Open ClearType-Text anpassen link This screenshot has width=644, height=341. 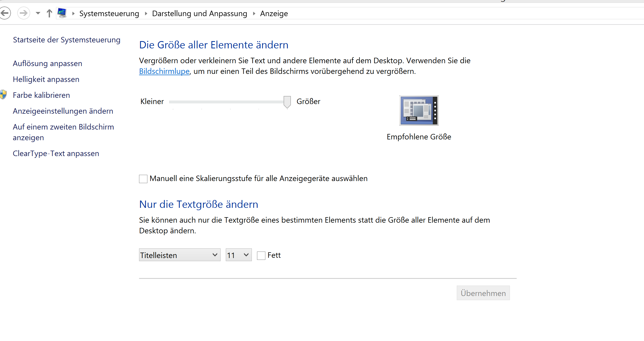56,153
